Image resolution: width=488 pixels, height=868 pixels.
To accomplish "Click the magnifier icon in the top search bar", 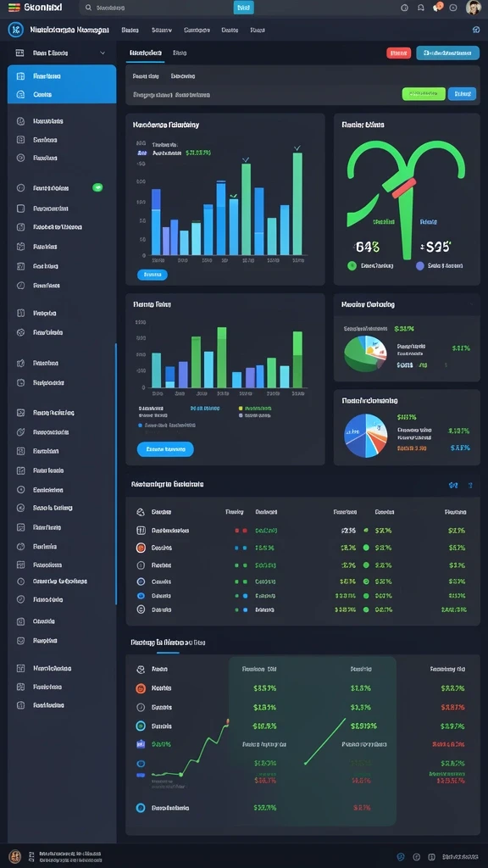I will tap(88, 8).
